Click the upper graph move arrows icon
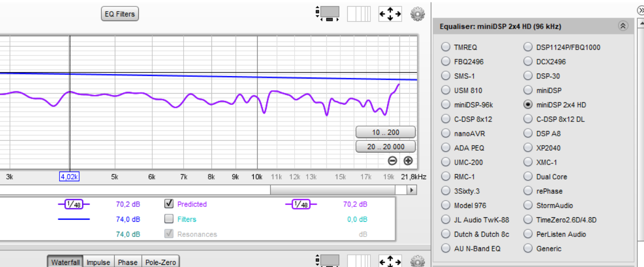Viewport: 644px width, 267px height. 390,14
